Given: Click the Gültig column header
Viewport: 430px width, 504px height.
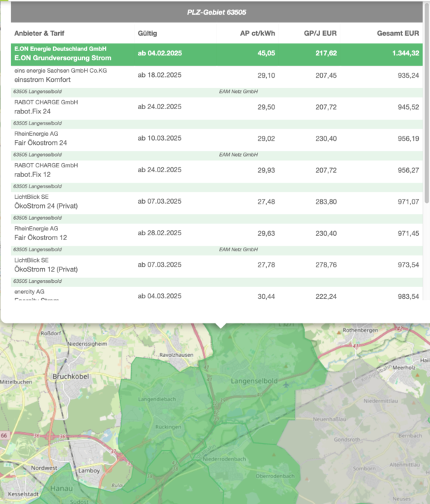Looking at the screenshot, I should point(148,33).
